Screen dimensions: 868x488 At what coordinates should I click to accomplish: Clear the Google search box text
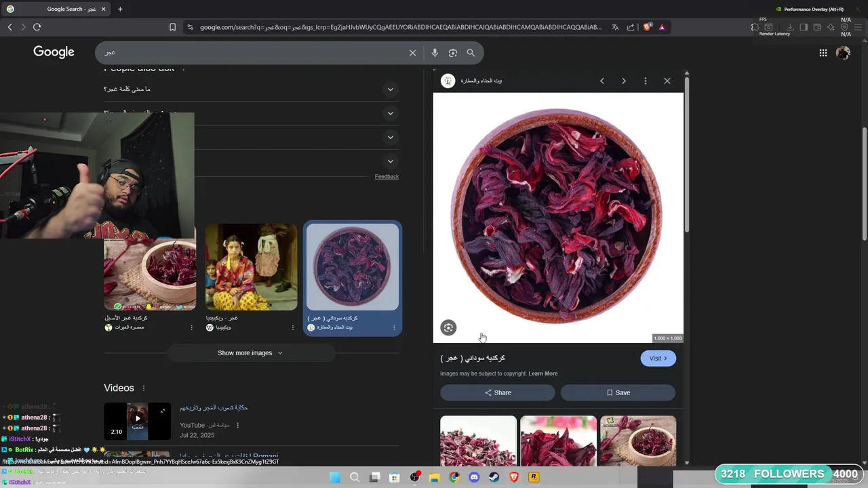tap(412, 53)
